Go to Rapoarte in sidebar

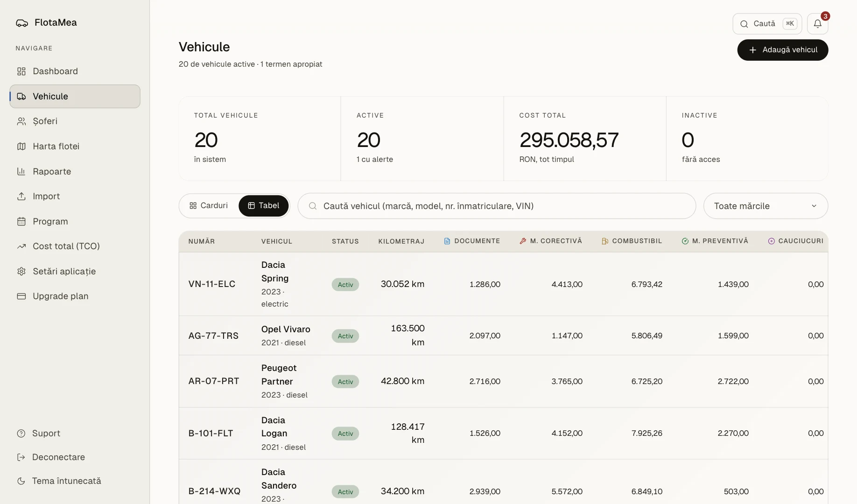(75, 172)
